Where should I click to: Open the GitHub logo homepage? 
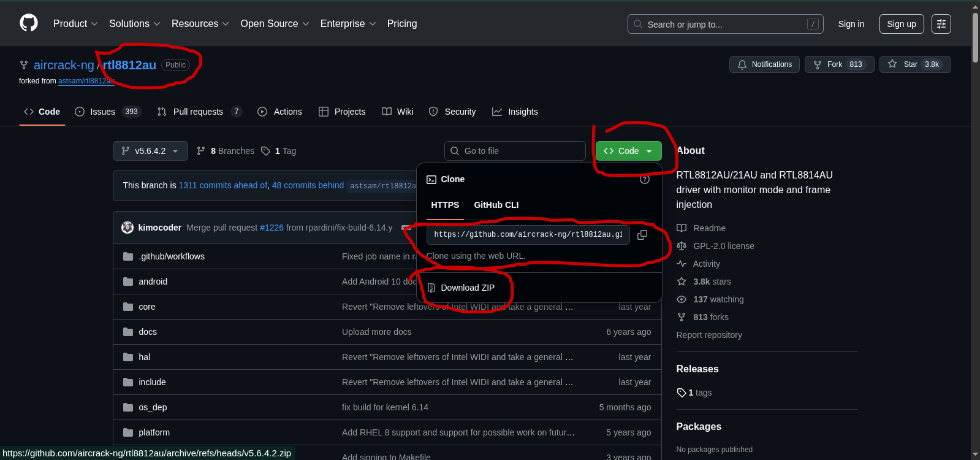pyautogui.click(x=29, y=23)
